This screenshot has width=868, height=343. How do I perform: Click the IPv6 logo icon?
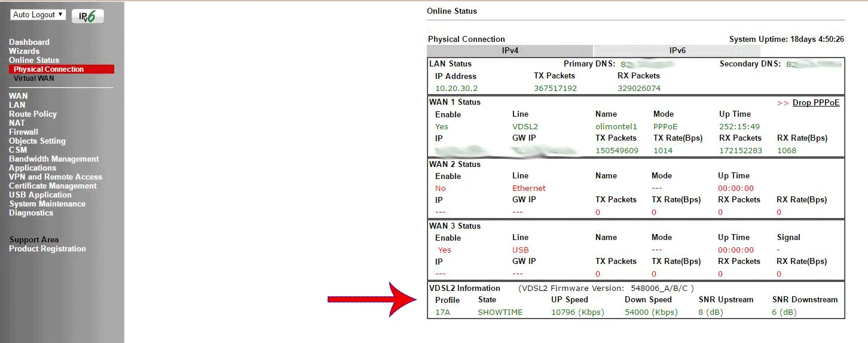pos(87,16)
